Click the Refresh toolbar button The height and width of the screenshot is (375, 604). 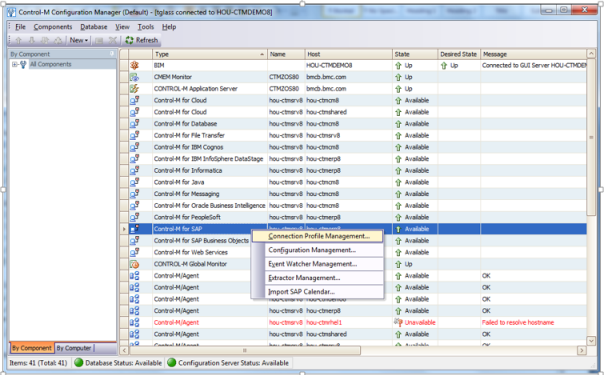point(142,40)
